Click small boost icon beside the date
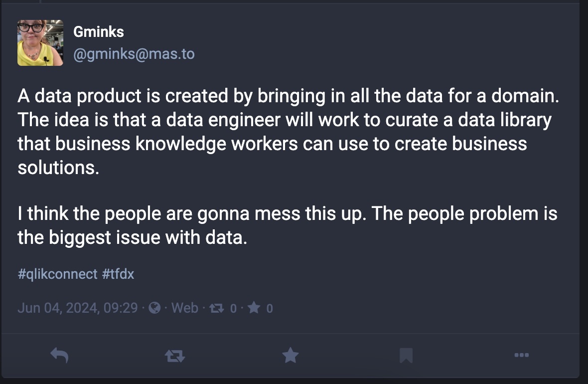 point(217,309)
